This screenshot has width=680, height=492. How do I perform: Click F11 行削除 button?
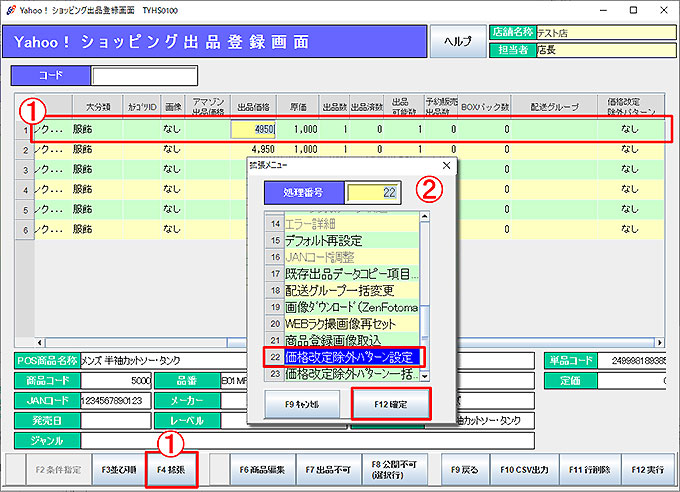(x=588, y=468)
